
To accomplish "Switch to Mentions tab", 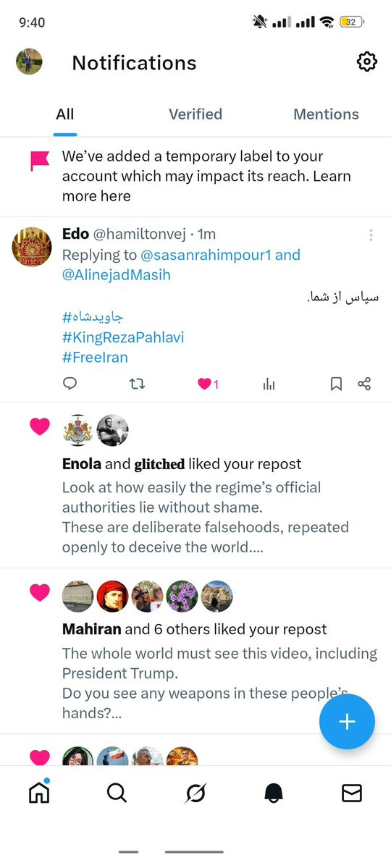I will [x=327, y=114].
